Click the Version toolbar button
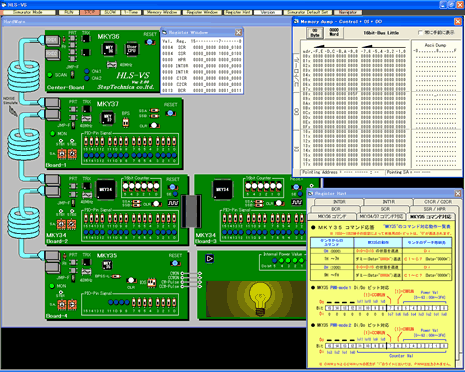The width and height of the screenshot is (465, 372). [268, 12]
